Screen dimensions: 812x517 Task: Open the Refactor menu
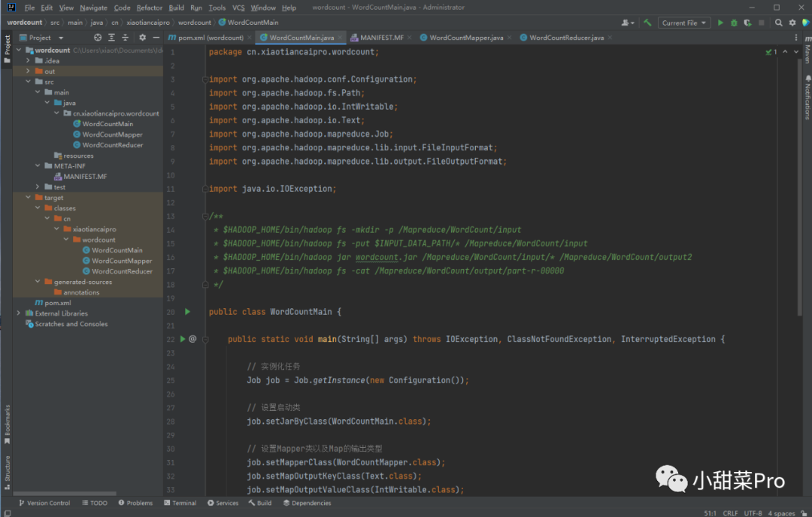point(150,8)
